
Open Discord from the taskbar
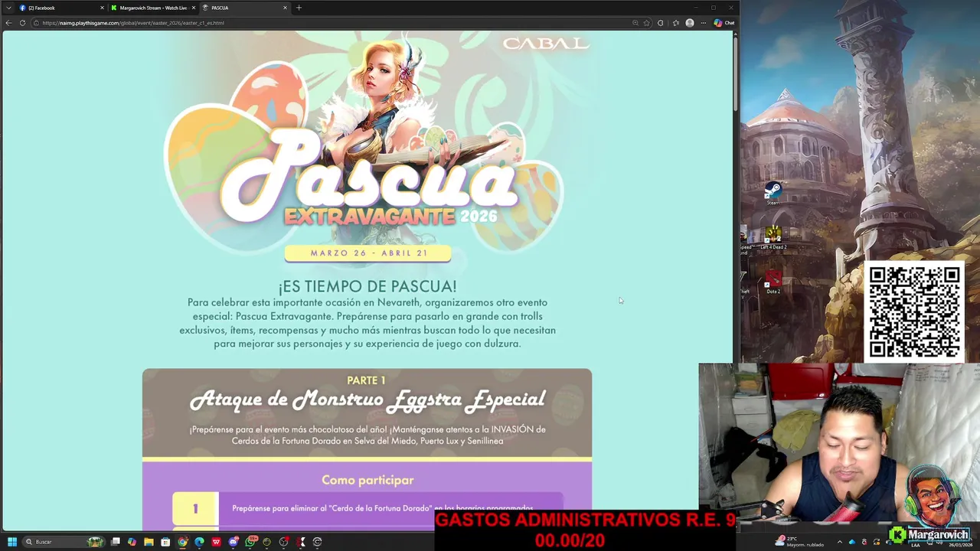click(234, 542)
